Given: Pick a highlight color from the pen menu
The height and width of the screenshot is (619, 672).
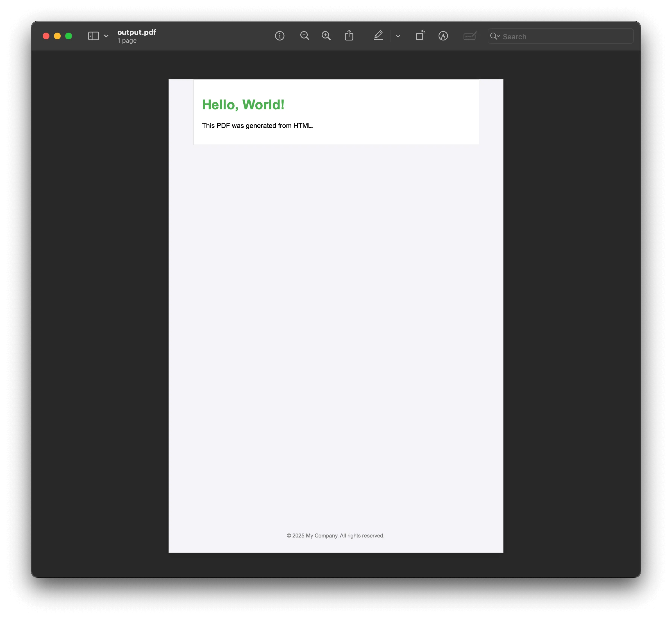Looking at the screenshot, I should [x=398, y=36].
